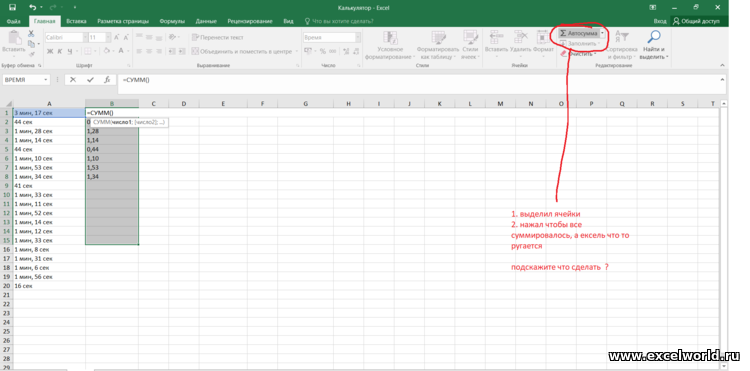This screenshot has height=371, width=750.
Task: Click the Общий доступ share button
Action: point(699,22)
